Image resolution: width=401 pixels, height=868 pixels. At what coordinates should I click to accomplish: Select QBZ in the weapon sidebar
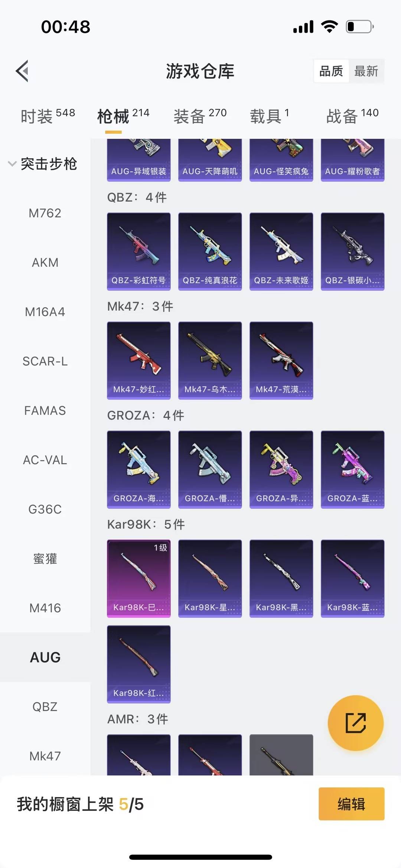pyautogui.click(x=45, y=706)
